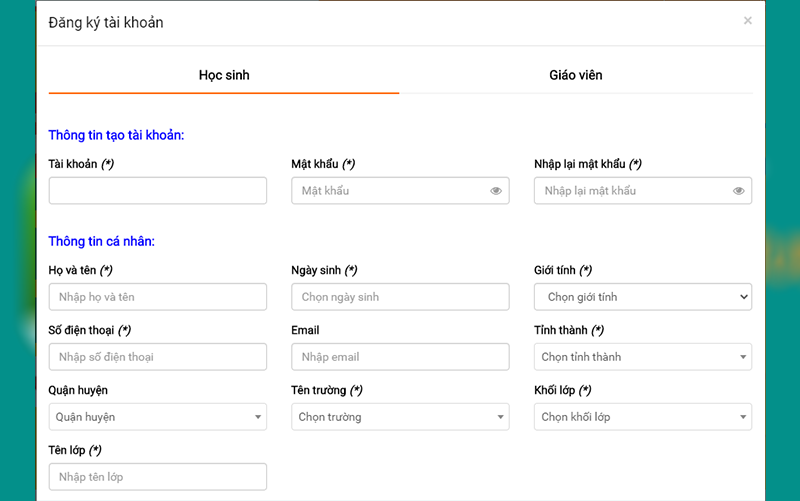This screenshot has height=501, width=800.
Task: Click the Nhập lại mật khẩu field
Action: (633, 191)
